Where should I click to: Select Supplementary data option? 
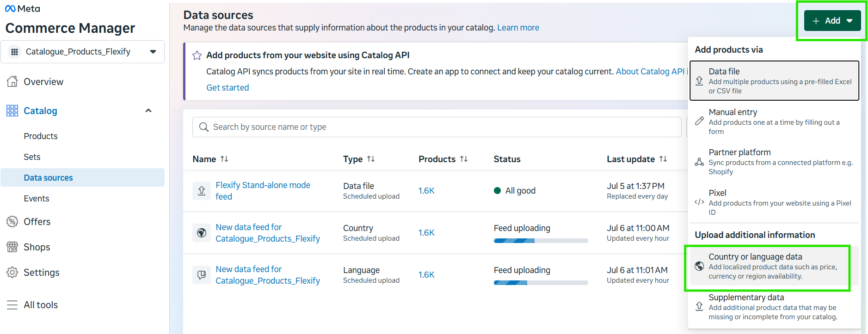click(774, 307)
